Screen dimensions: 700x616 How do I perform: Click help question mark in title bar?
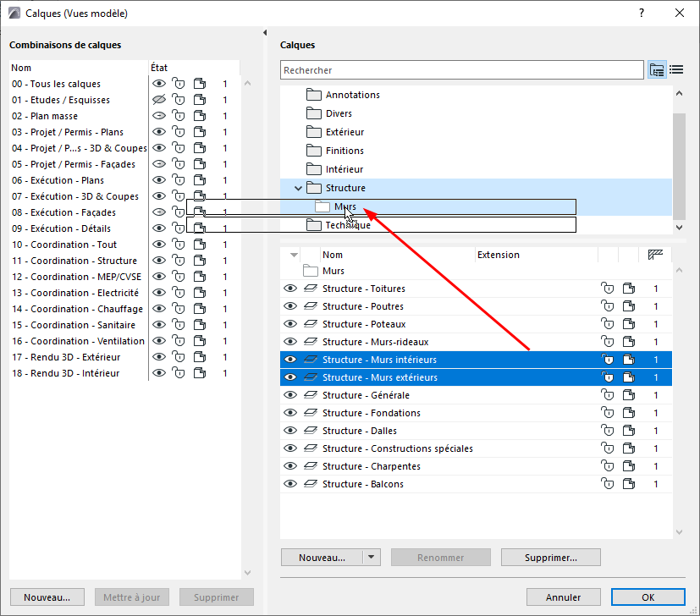(x=642, y=13)
